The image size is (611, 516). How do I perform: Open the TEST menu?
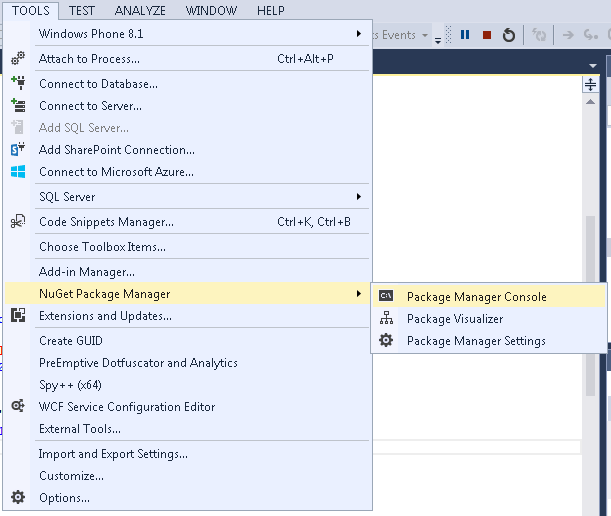[81, 11]
